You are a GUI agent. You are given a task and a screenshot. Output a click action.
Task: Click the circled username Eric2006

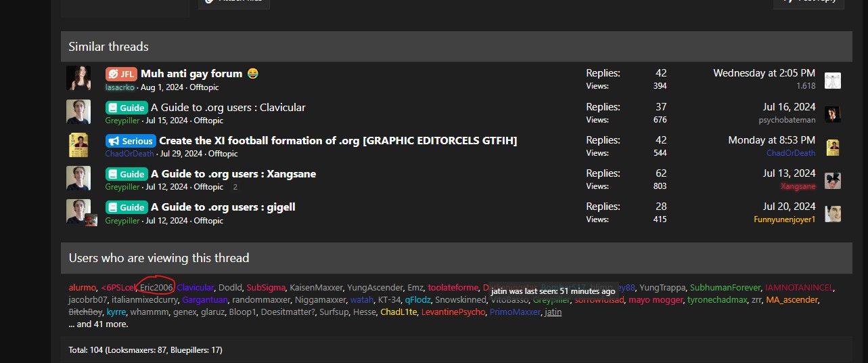pyautogui.click(x=156, y=288)
